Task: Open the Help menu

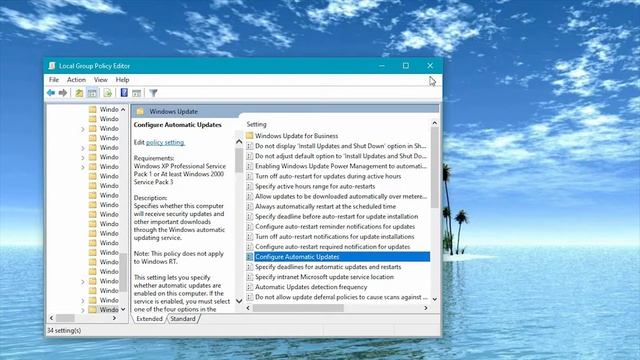Action: [122, 80]
